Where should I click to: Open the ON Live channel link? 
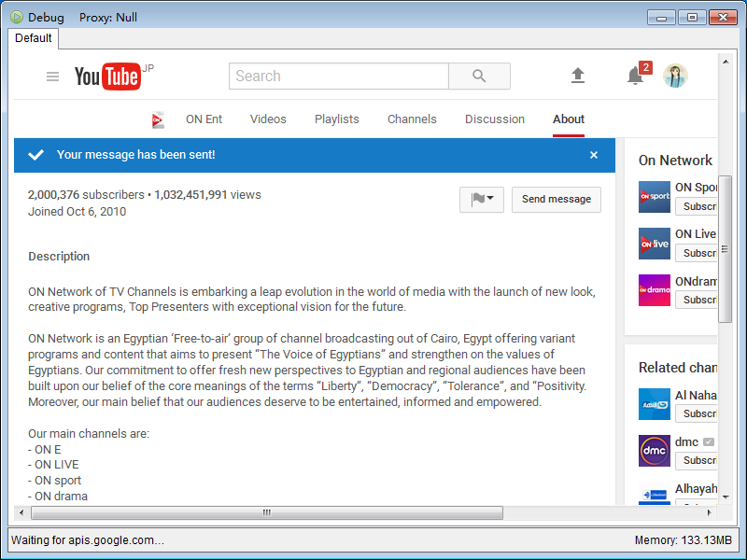tap(696, 234)
